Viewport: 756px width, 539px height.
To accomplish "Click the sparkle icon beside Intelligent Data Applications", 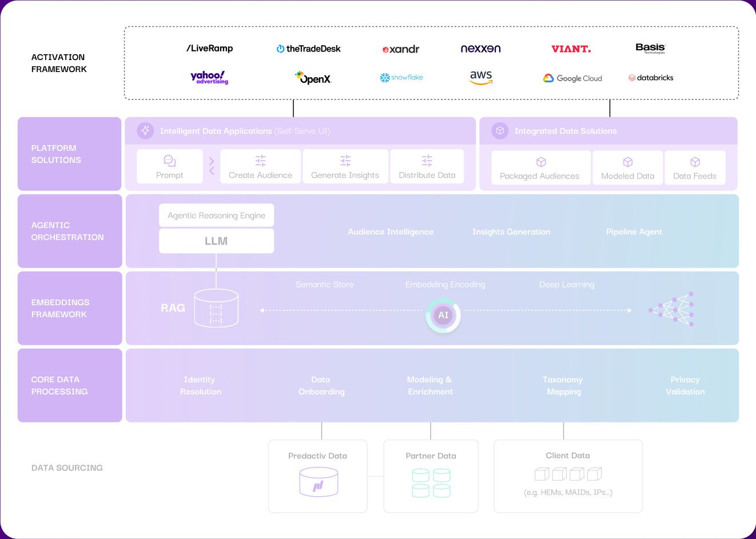I will point(145,131).
